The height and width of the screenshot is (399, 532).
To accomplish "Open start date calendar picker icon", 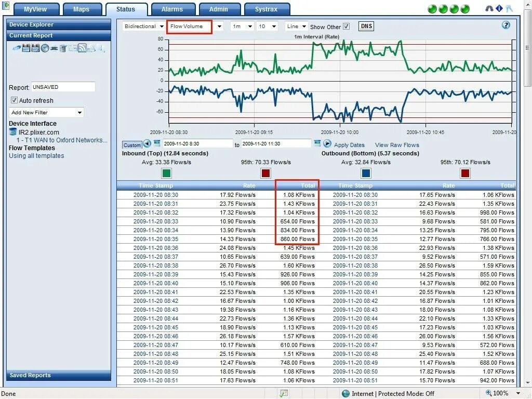I will (157, 143).
